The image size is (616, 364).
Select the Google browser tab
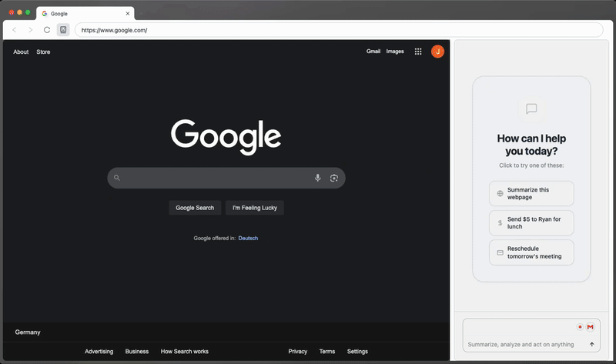pos(85,13)
